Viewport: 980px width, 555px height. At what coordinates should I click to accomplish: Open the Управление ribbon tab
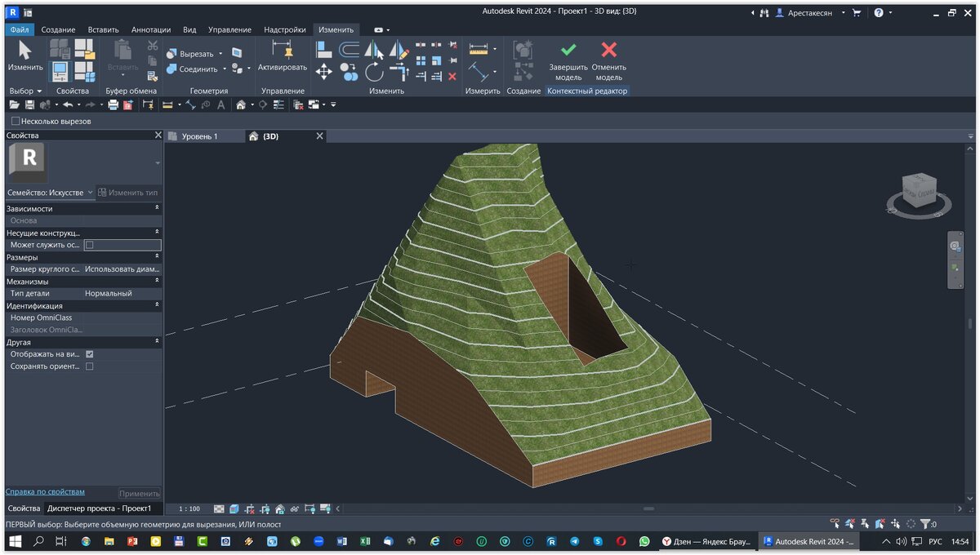click(229, 29)
